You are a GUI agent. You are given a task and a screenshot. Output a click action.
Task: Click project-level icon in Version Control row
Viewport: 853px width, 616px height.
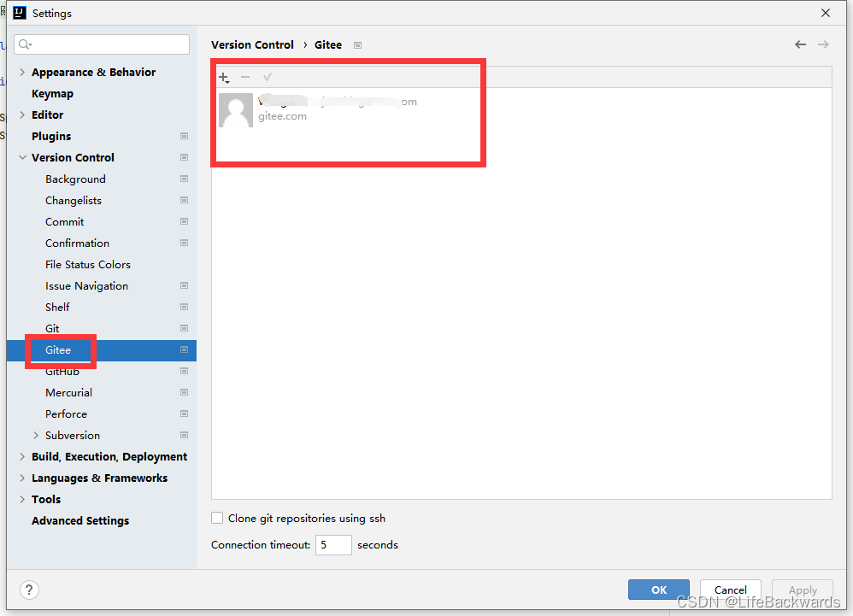tap(184, 157)
